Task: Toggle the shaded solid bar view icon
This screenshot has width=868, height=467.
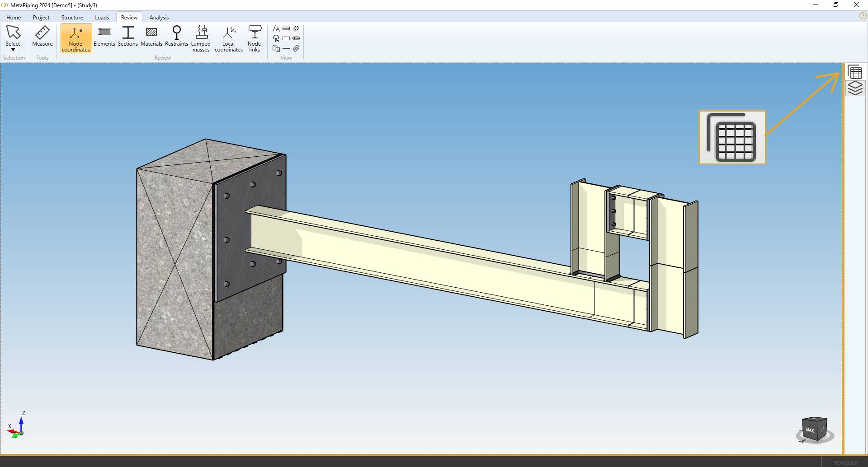Action: point(286,28)
